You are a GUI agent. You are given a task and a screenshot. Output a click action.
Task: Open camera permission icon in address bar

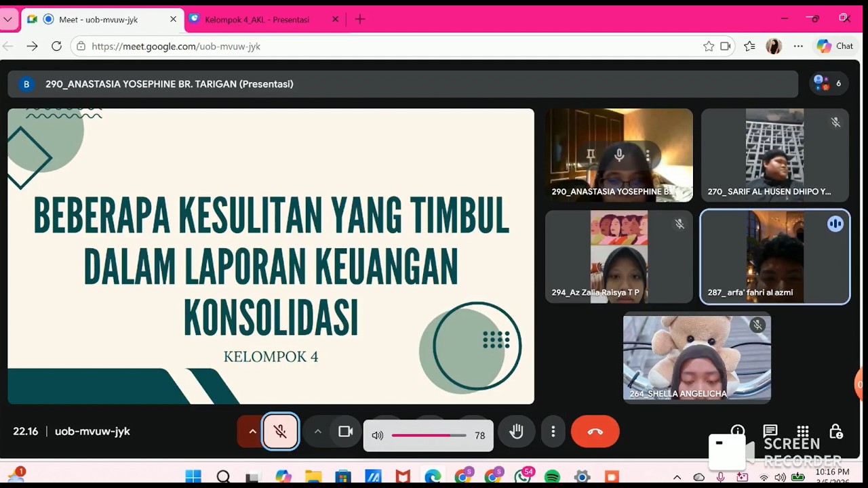click(x=726, y=46)
